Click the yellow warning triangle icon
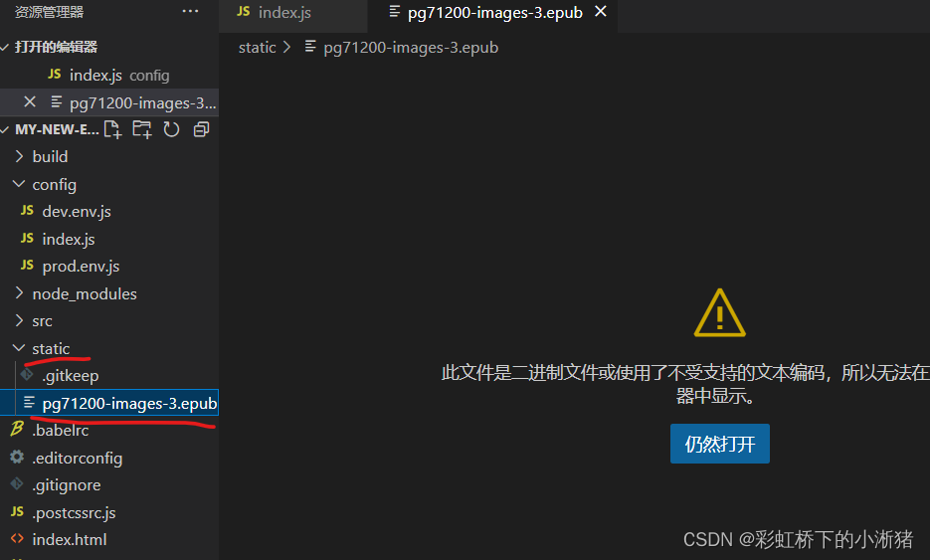Viewport: 930px width, 560px height. pos(719,313)
